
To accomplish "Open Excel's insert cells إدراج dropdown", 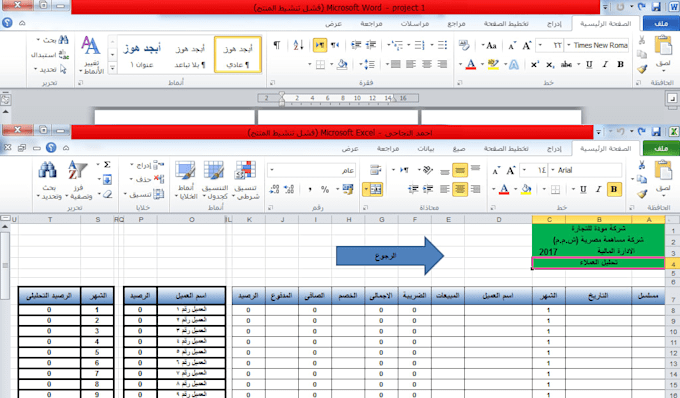I will point(147,165).
